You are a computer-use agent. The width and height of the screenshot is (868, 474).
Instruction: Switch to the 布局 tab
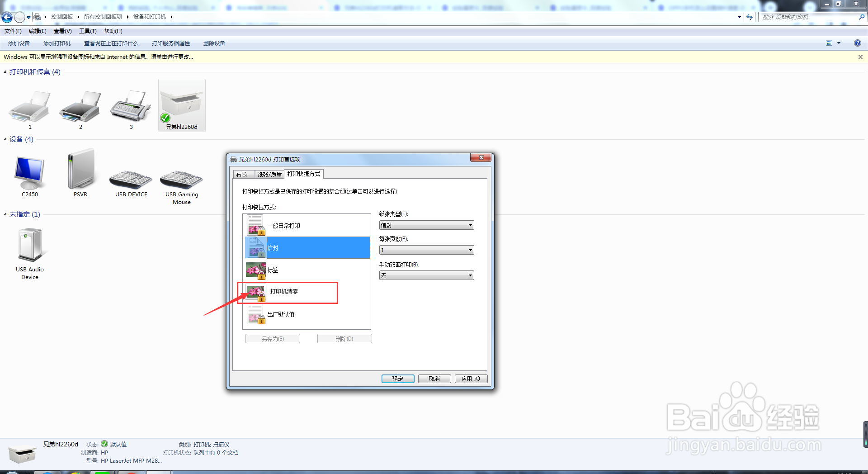(x=244, y=175)
